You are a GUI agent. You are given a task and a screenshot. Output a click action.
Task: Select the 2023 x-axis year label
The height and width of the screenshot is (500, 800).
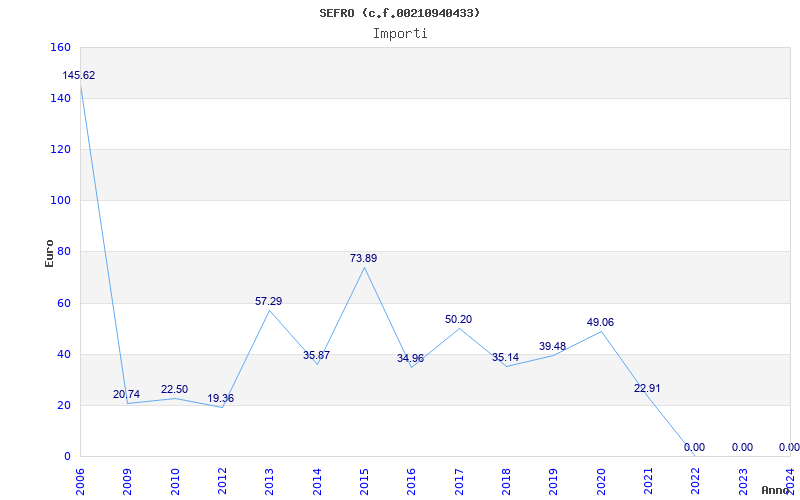pos(743,481)
